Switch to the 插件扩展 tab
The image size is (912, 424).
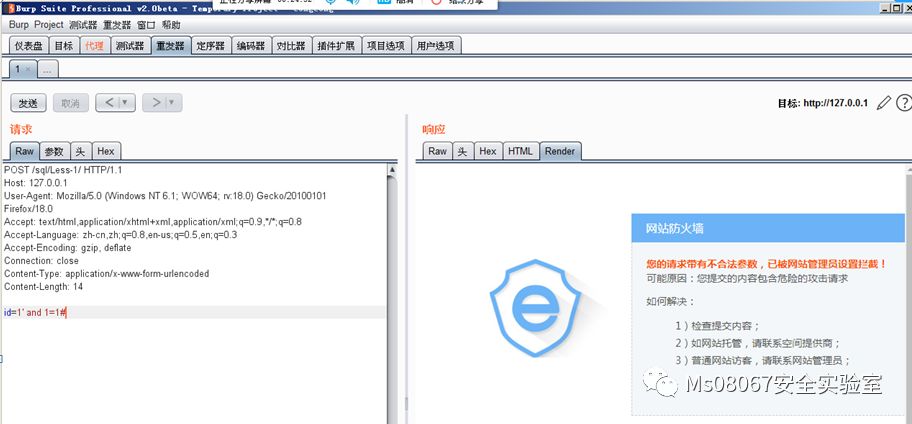tap(336, 46)
